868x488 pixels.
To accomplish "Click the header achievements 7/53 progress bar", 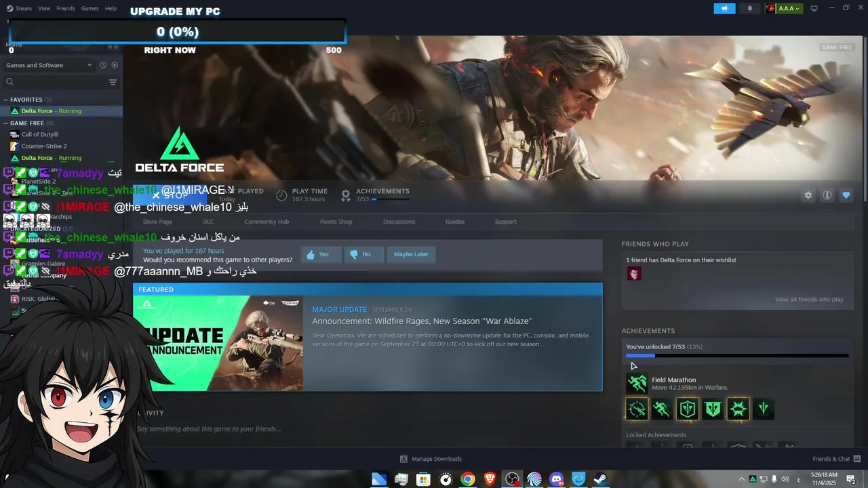I will (390, 199).
